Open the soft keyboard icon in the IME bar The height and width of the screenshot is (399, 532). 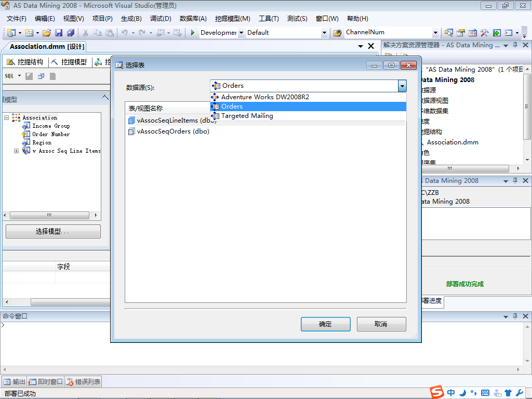click(485, 393)
